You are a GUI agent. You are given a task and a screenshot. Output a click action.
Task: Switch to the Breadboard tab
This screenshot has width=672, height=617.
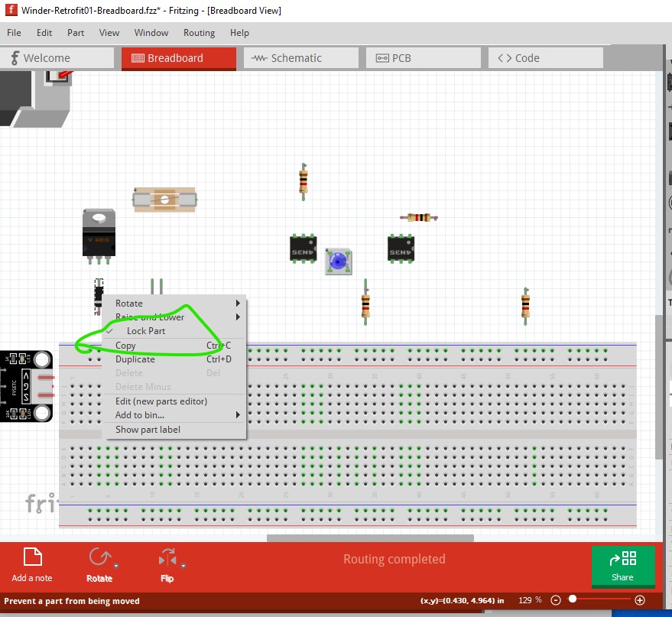click(179, 58)
